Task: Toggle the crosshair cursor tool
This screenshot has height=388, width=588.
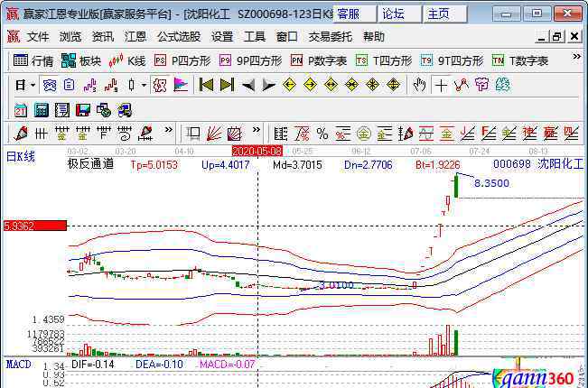Action: 441,86
